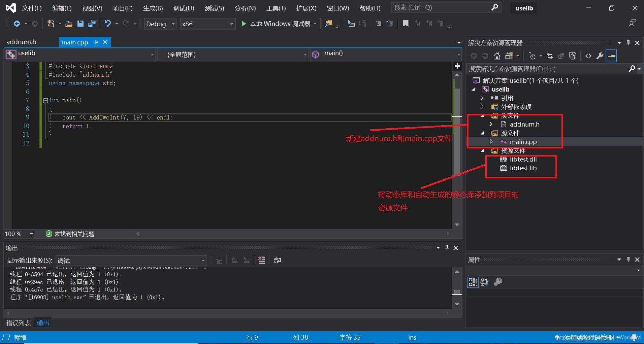This screenshot has width=644, height=344.
Task: Click the Live Share icon at top right
Action: (x=633, y=23)
